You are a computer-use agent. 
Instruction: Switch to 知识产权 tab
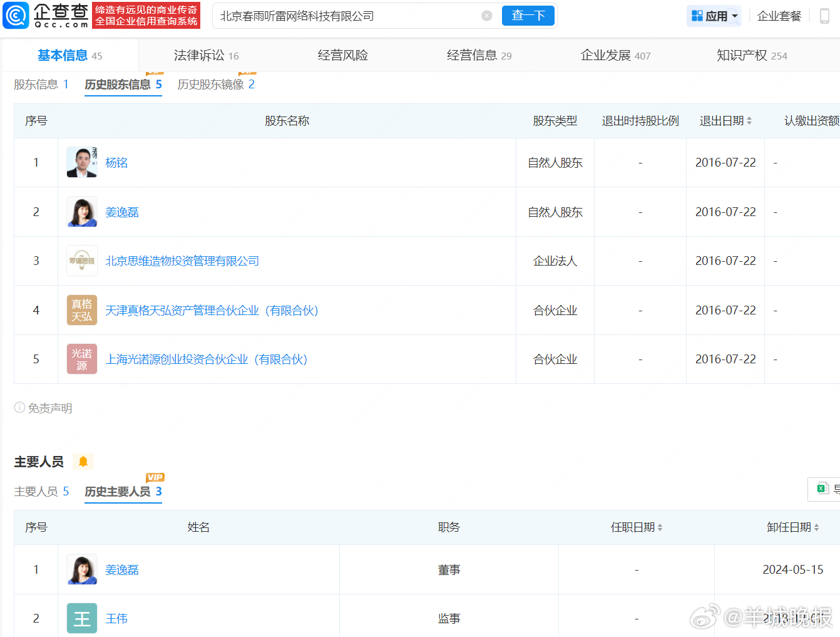[751, 55]
